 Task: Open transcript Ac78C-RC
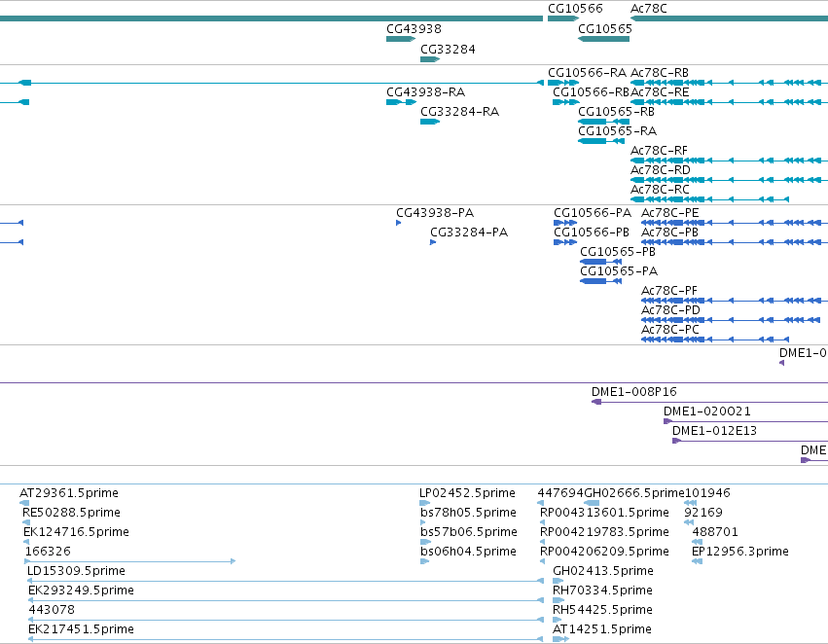660,190
